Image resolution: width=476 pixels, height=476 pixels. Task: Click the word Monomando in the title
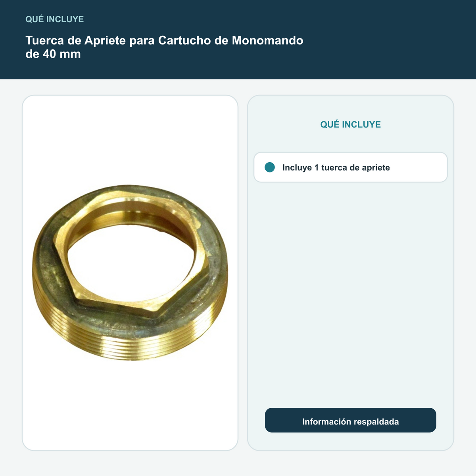pyautogui.click(x=268, y=40)
